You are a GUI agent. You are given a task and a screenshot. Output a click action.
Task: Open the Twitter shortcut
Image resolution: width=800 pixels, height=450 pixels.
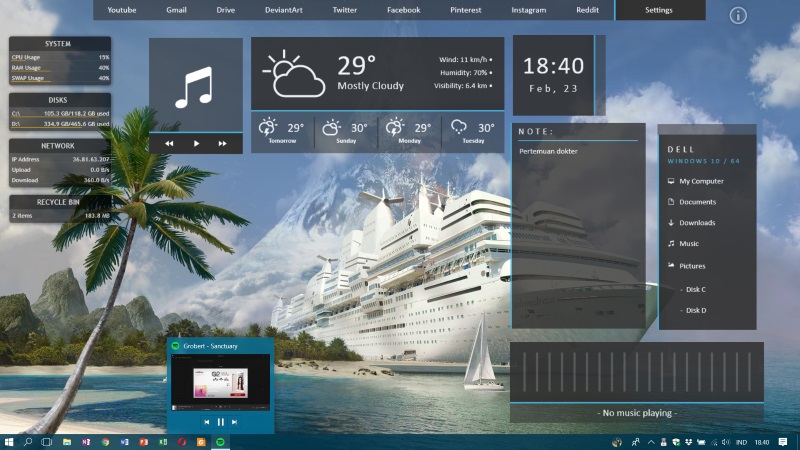click(x=344, y=10)
